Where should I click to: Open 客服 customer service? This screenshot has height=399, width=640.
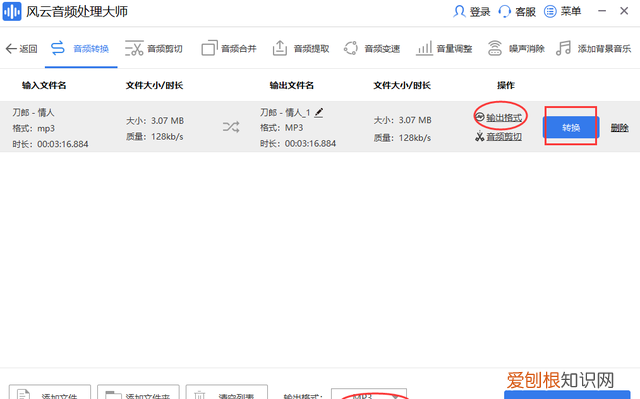click(x=517, y=11)
